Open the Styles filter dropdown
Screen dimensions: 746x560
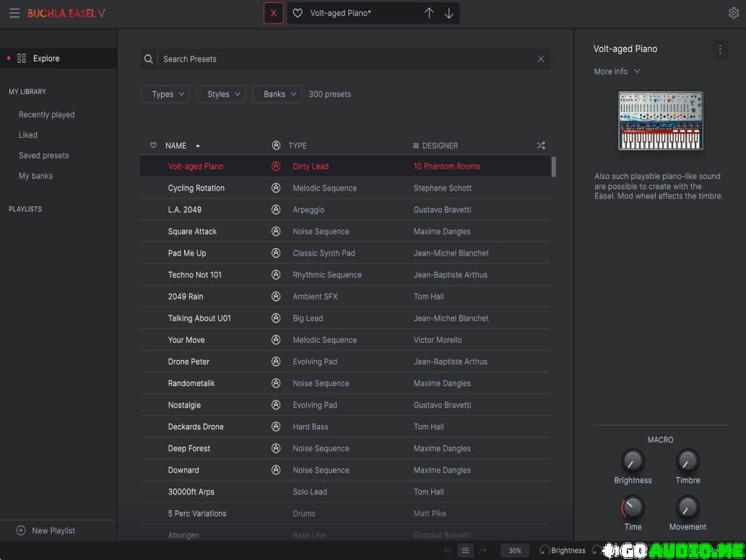coord(221,94)
